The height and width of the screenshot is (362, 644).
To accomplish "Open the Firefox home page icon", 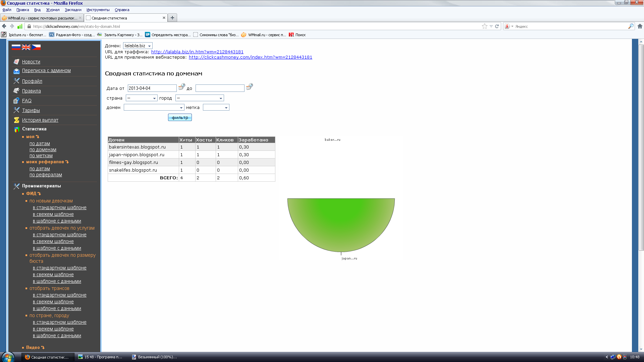I will (640, 26).
